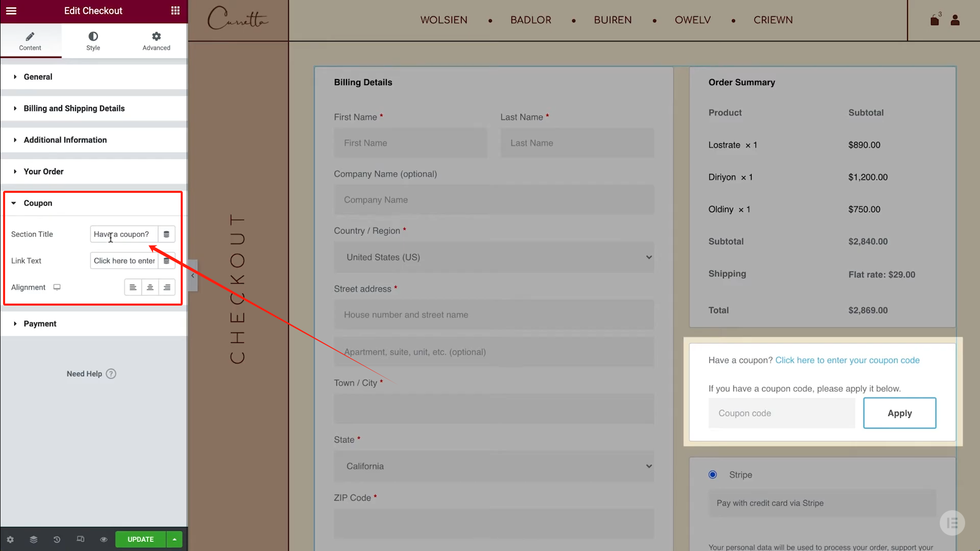Switch Alignment responsive device via monitor icon
980x551 pixels.
click(x=57, y=287)
